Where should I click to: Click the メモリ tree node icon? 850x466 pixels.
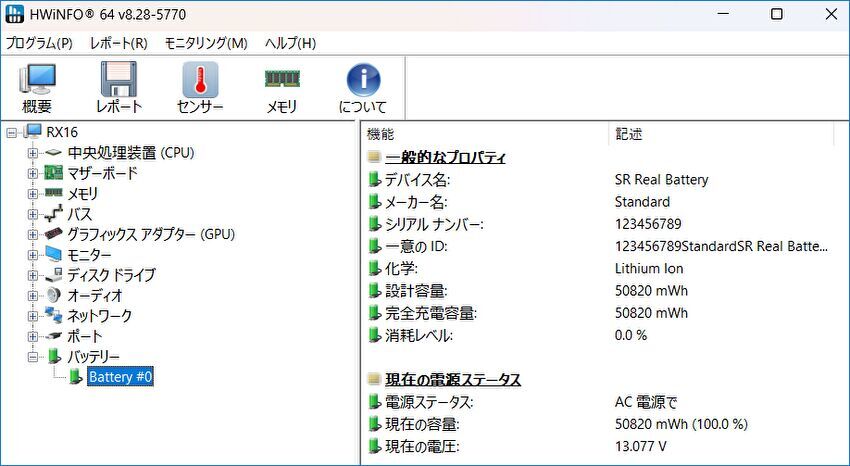tap(53, 192)
